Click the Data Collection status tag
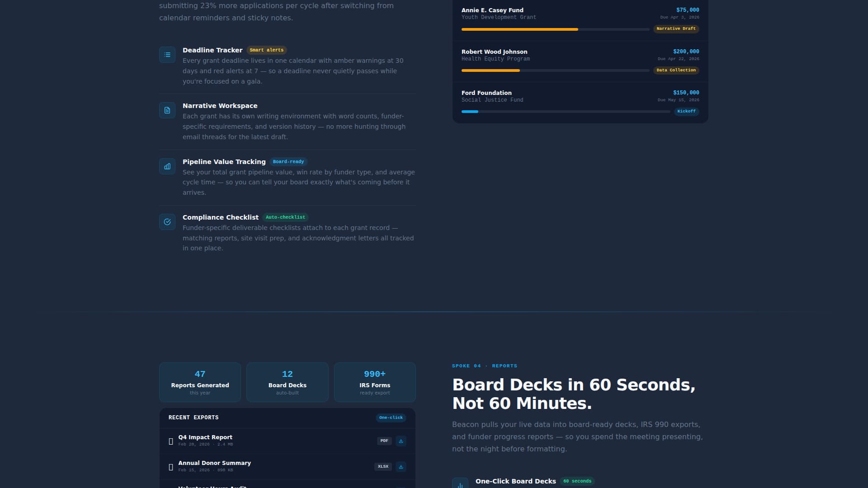 click(676, 70)
